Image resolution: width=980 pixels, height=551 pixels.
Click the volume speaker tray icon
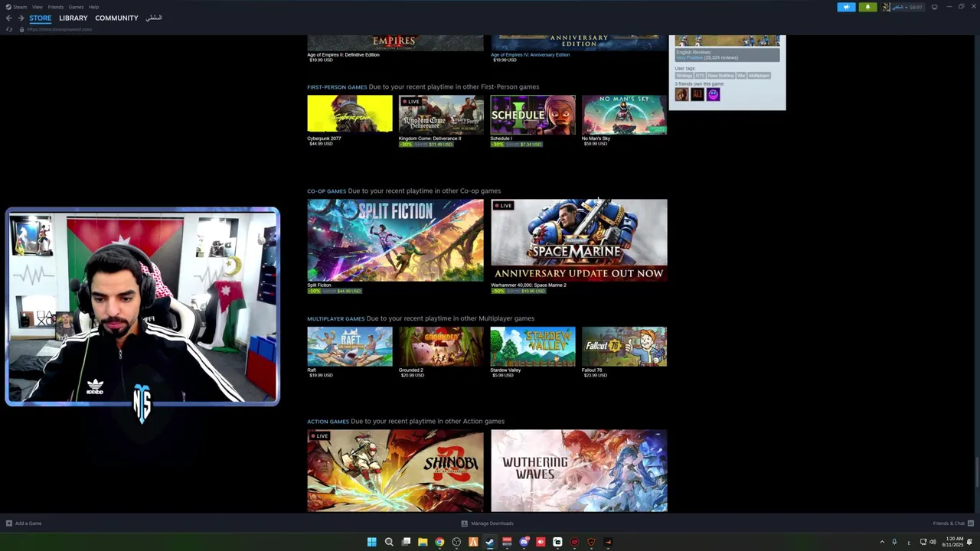point(933,542)
